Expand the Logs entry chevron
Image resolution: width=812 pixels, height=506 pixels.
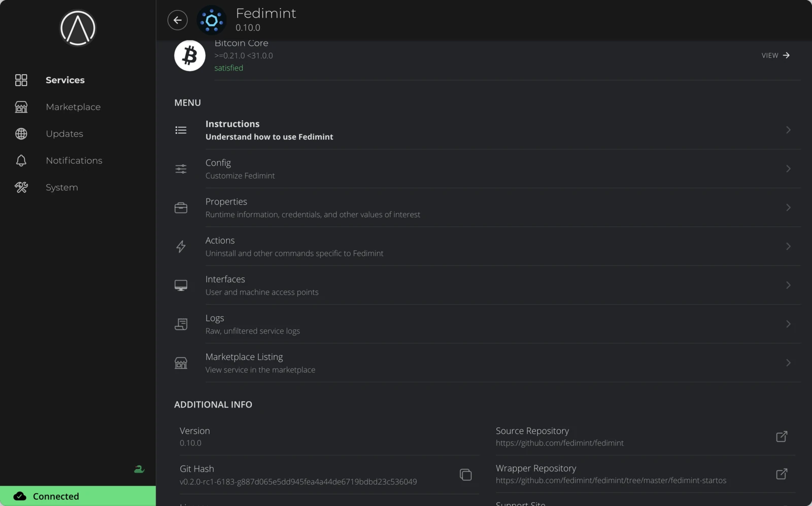pos(788,324)
